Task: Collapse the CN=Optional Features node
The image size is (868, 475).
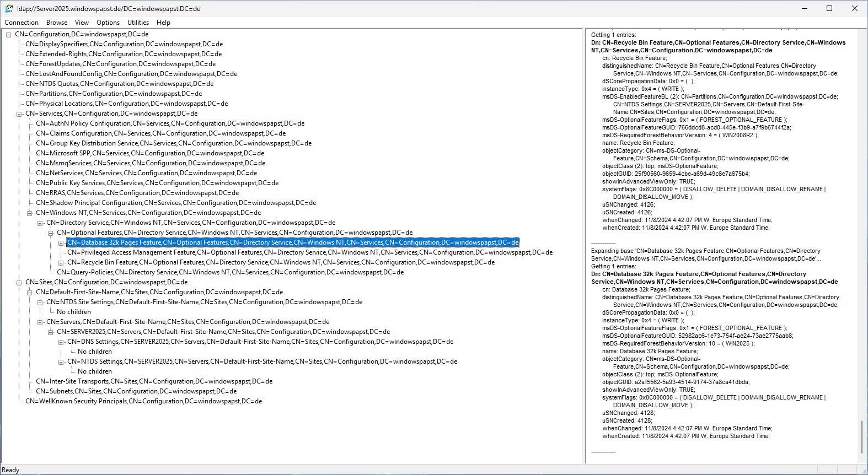Action: (x=51, y=233)
